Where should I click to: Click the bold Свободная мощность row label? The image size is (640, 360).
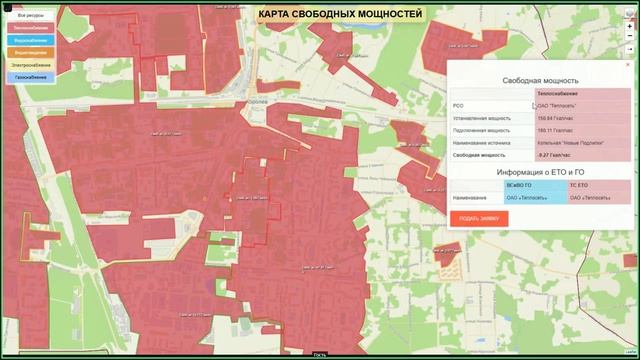pyautogui.click(x=479, y=155)
